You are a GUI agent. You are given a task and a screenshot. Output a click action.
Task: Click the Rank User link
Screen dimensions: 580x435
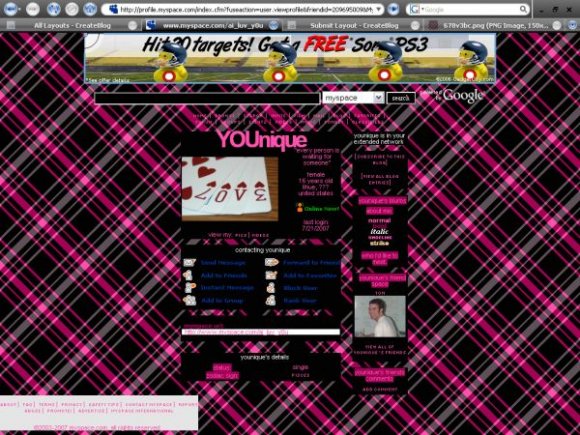pos(300,301)
